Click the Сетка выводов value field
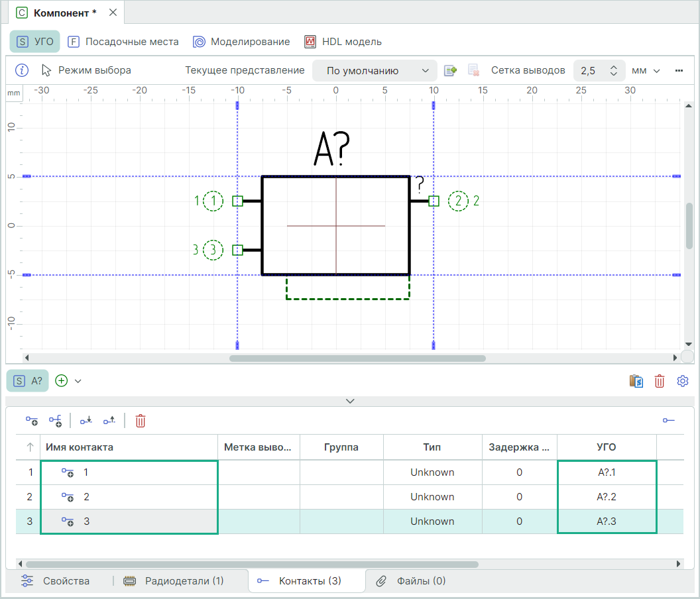Viewport: 700px width, 599px height. click(x=592, y=71)
